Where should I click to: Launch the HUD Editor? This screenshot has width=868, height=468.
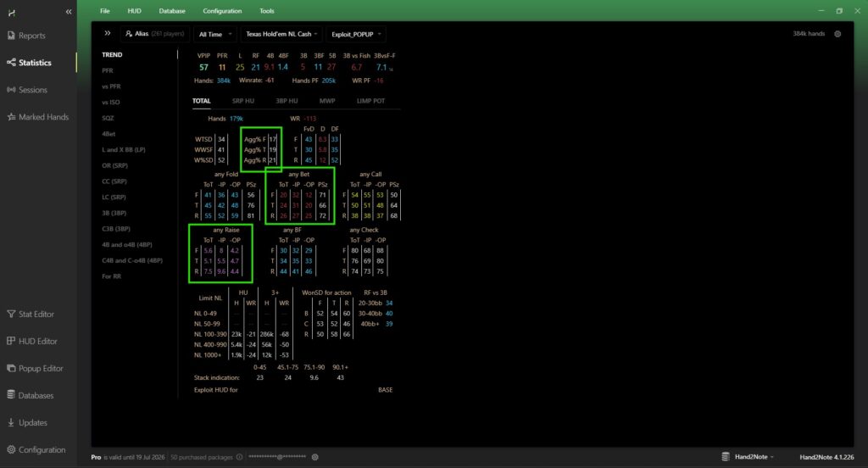[x=37, y=341]
